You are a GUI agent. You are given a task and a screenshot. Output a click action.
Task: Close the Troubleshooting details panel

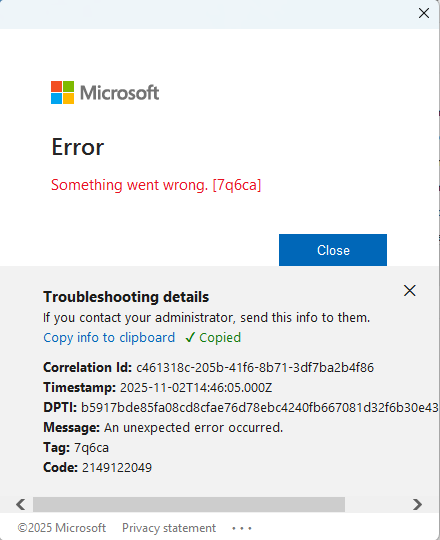tap(410, 291)
